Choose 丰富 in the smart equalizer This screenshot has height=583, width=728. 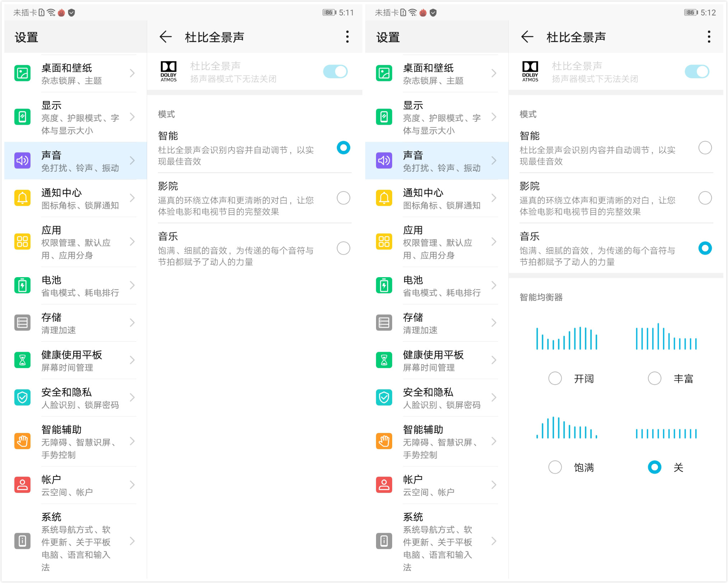[x=655, y=378]
